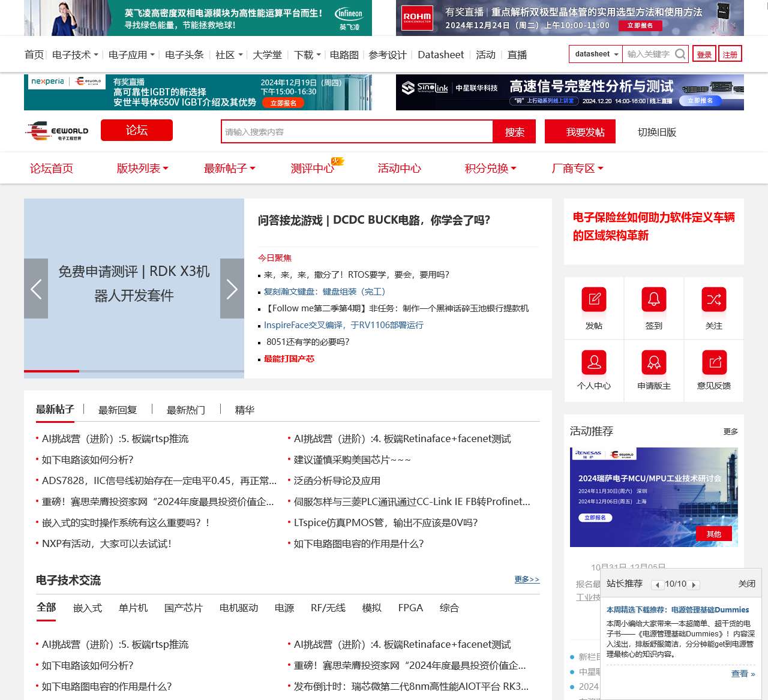
Task: Click forum search input field
Action: point(358,131)
